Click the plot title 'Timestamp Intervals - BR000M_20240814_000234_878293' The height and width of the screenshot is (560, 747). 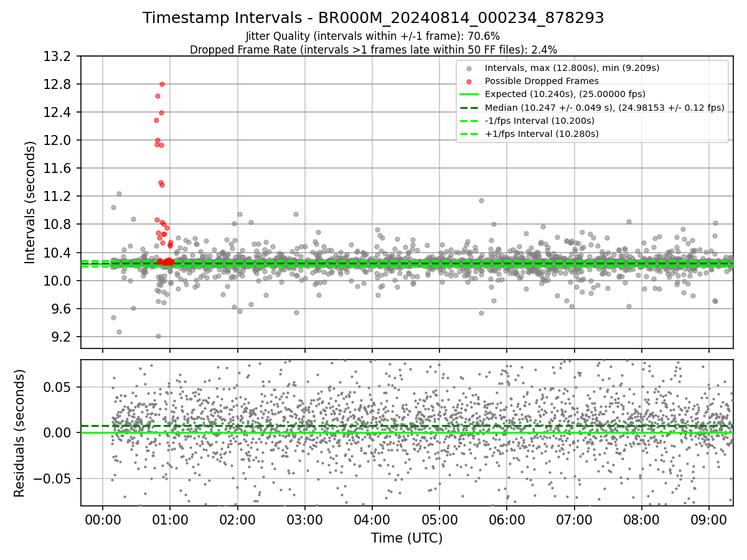374,18
